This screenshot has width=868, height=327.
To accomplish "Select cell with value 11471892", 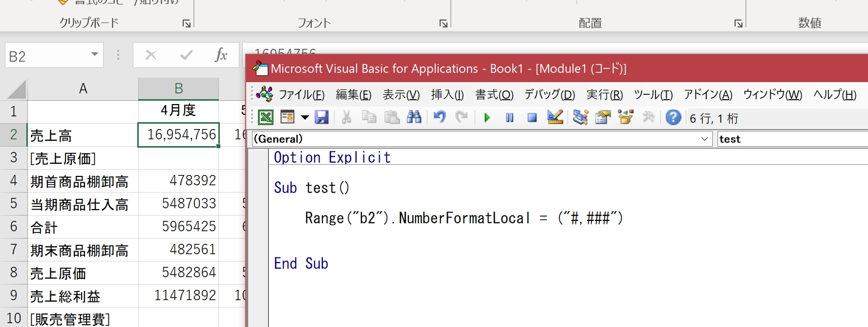I will (x=178, y=296).
